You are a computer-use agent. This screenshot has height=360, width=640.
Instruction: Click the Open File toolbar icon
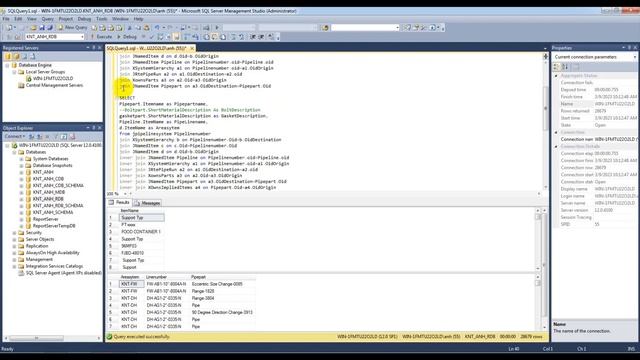[x=33, y=27]
